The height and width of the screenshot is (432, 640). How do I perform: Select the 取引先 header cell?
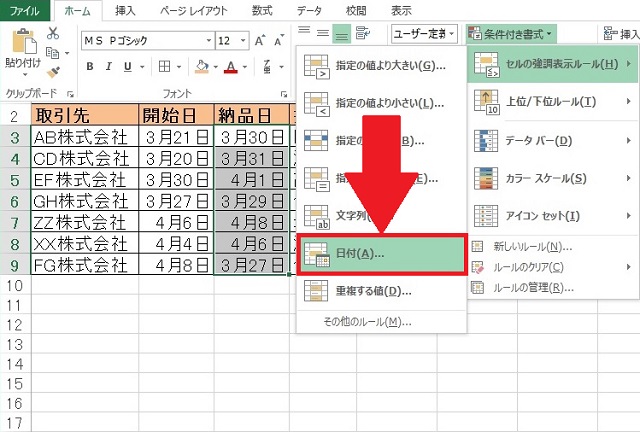[84, 115]
